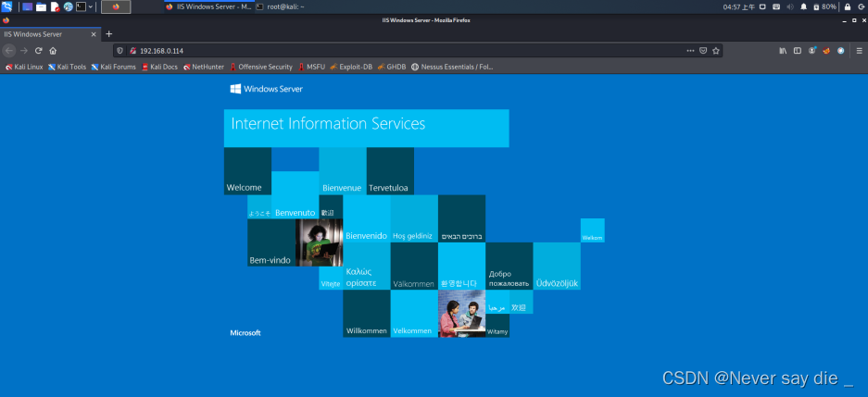Go forward one page
868x397 pixels.
(24, 51)
